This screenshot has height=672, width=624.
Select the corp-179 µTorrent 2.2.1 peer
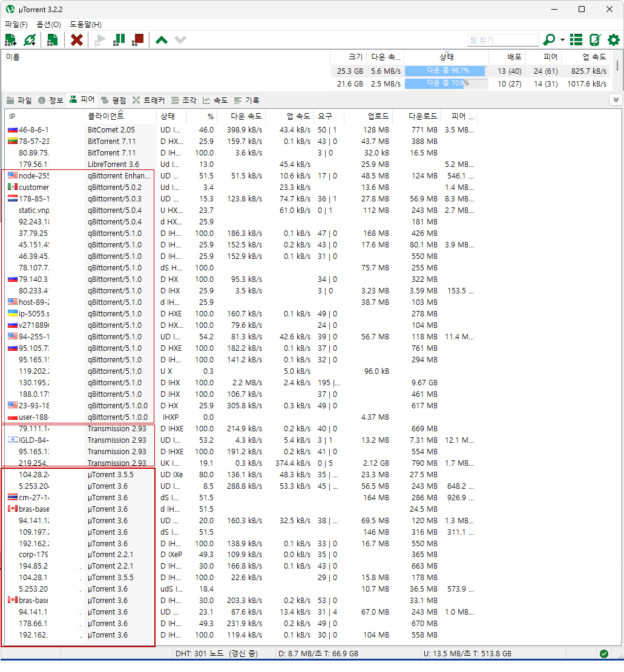coord(242,555)
